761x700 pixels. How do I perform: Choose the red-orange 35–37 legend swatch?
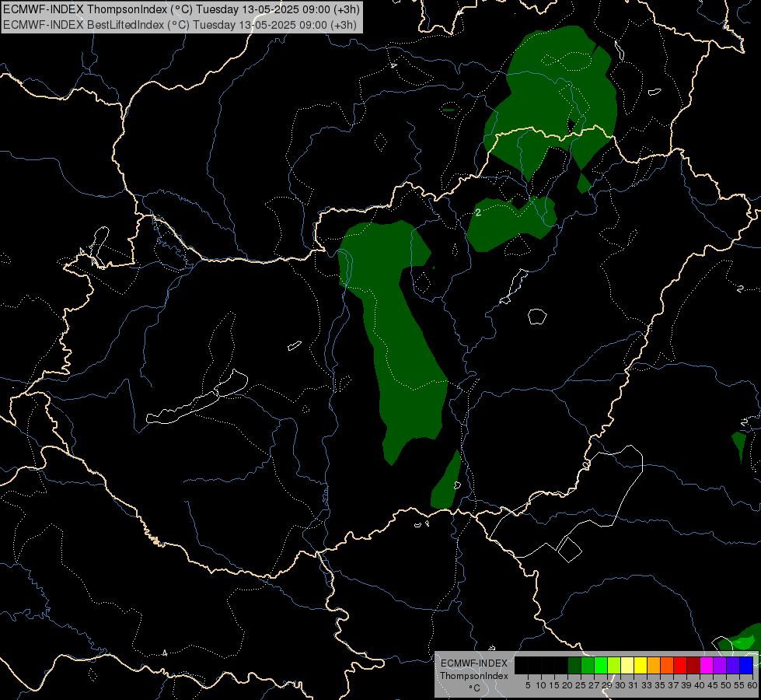tap(667, 665)
